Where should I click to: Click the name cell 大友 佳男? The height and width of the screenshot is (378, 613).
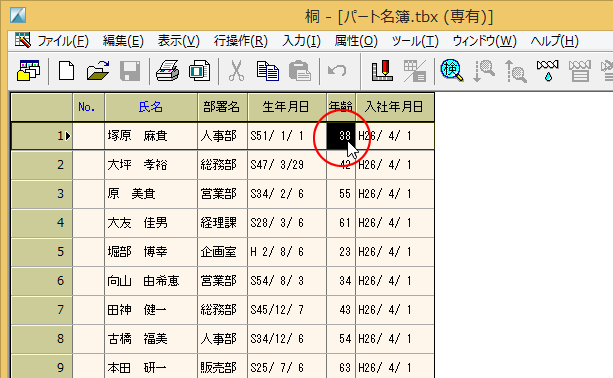[x=151, y=222]
